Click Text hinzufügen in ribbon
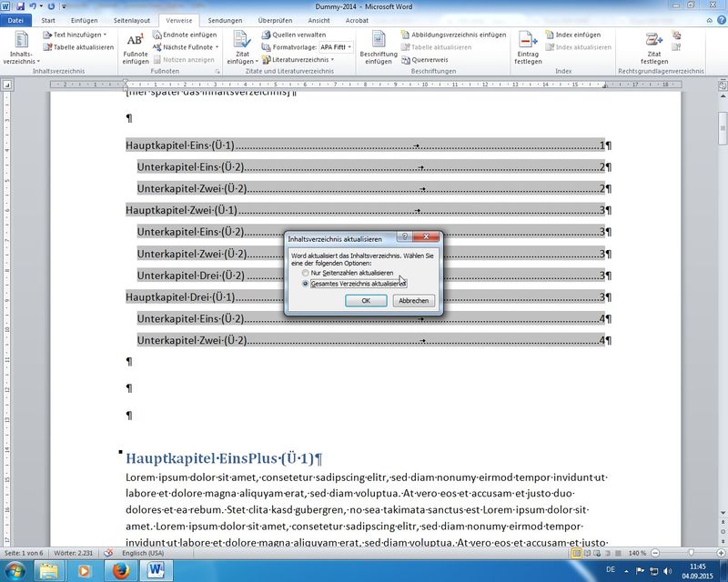The height and width of the screenshot is (582, 728). click(x=75, y=35)
